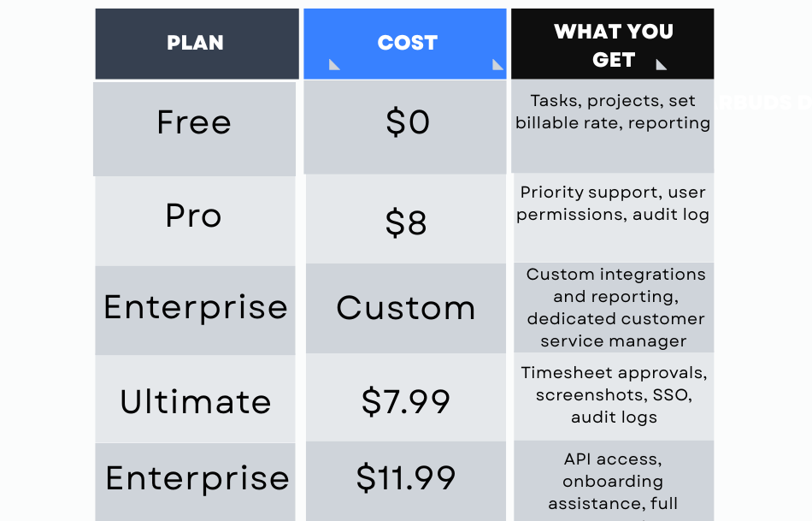Select the Tasks, projects, set billable rate text
This screenshot has height=521, width=812.
coord(613,111)
